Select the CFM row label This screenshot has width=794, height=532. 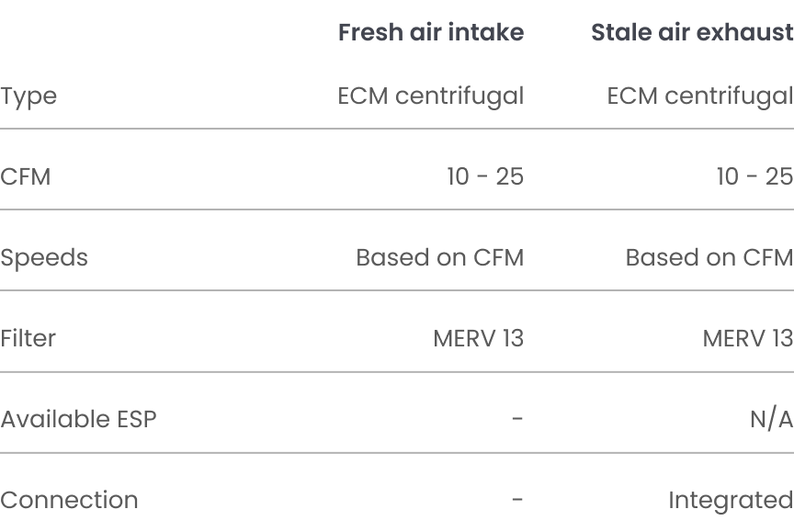(26, 177)
